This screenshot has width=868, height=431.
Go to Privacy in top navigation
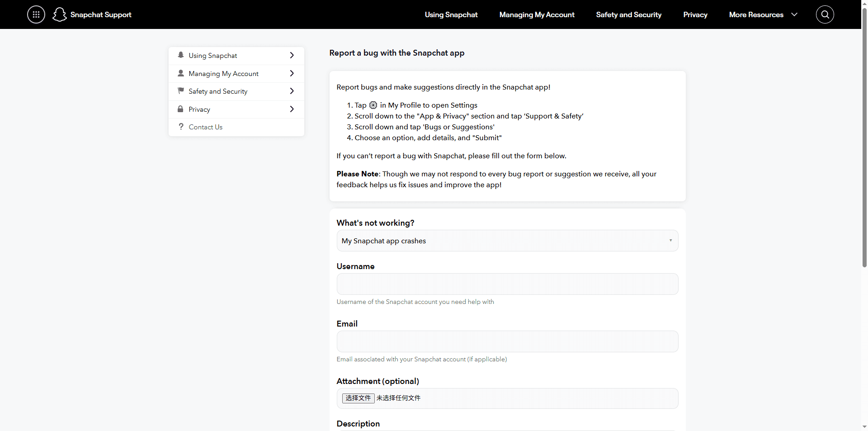click(x=695, y=14)
